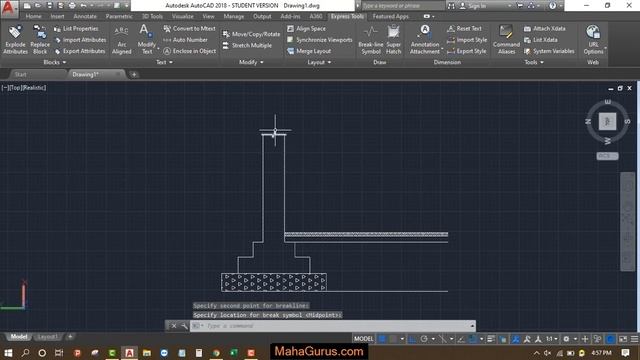Click Auto Number tool
The image size is (640, 360).
[x=185, y=40]
